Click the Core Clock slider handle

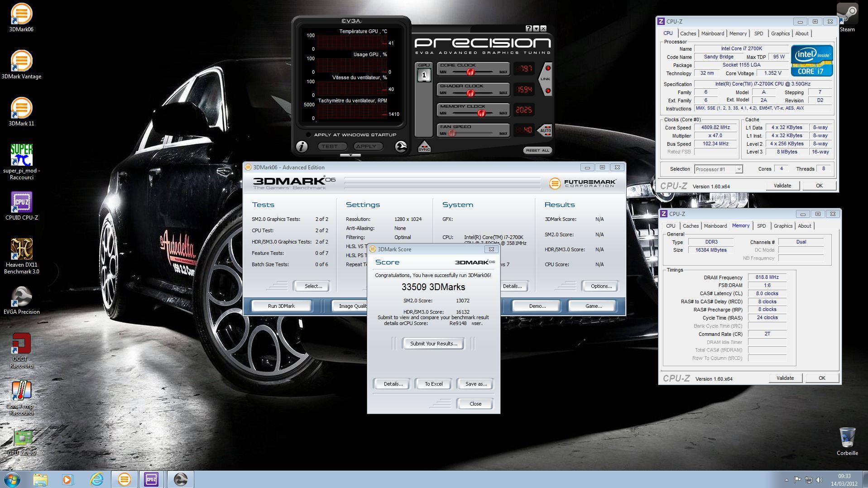coord(470,72)
